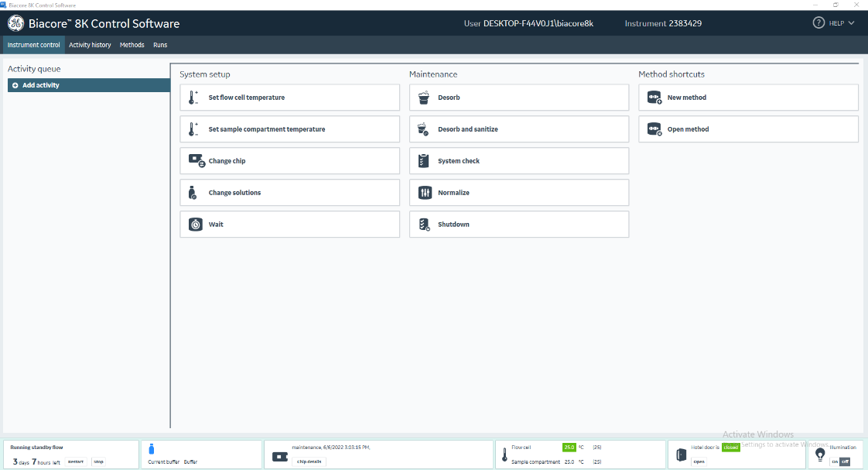Go to the Runs tab

[160, 45]
